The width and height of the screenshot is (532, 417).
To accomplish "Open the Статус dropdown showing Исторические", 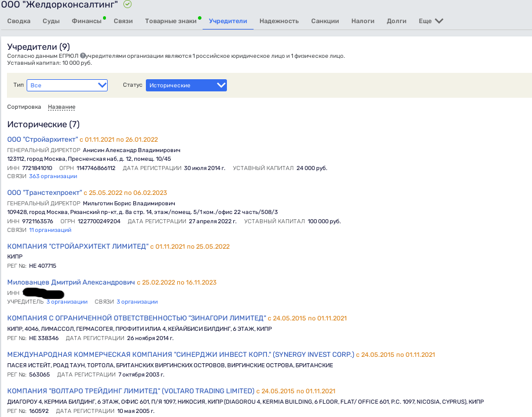I will tap(186, 85).
